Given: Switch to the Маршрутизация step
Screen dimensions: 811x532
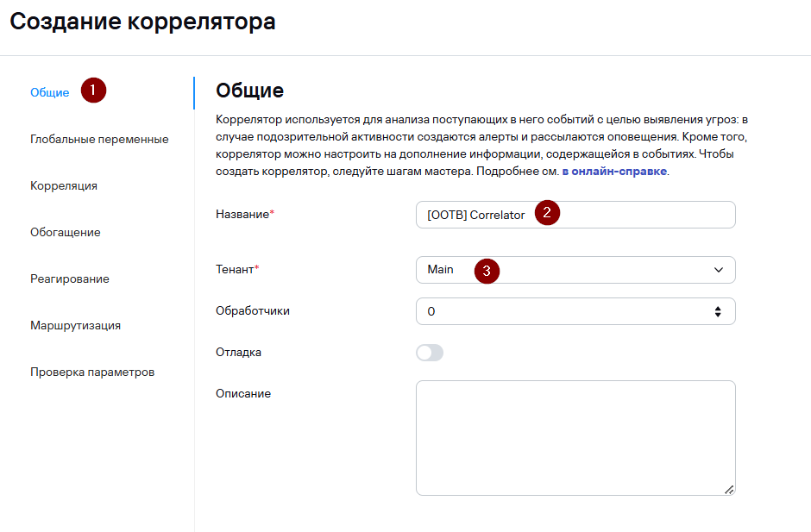Looking at the screenshot, I should (76, 325).
